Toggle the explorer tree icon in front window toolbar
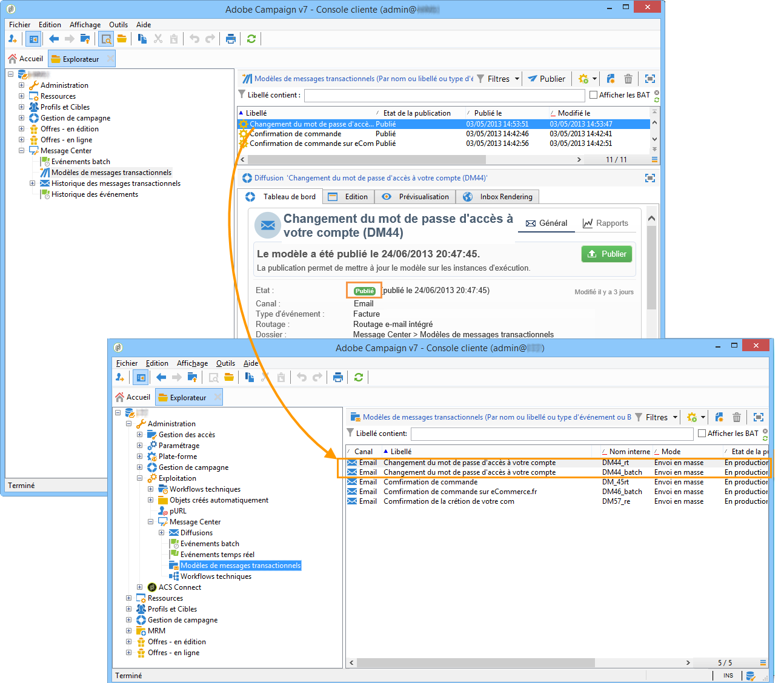 [141, 377]
